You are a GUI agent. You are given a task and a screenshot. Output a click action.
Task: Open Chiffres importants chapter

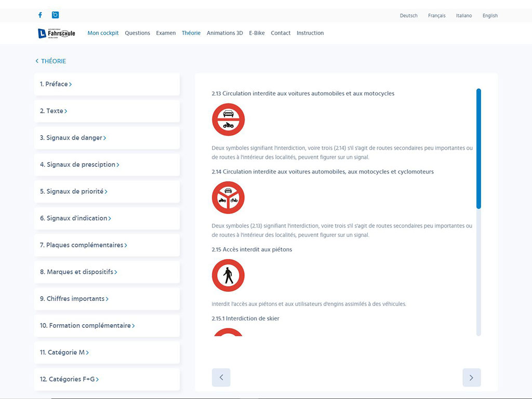(x=74, y=299)
